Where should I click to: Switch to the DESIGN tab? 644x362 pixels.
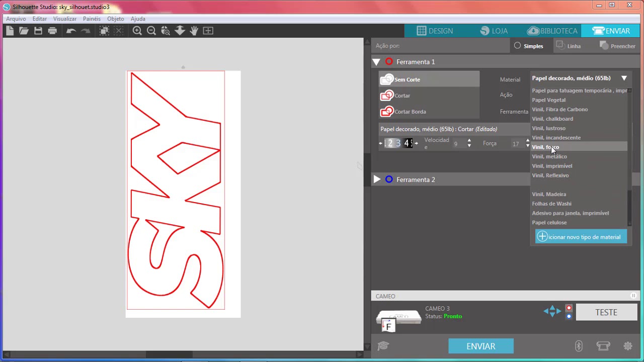point(435,31)
